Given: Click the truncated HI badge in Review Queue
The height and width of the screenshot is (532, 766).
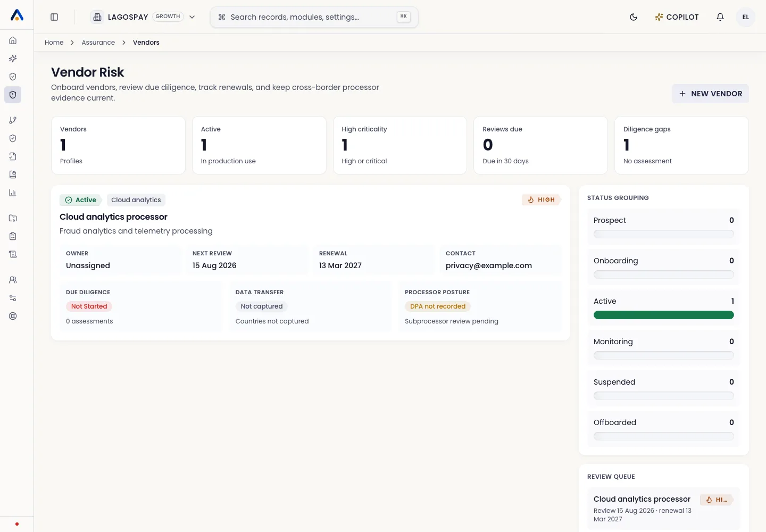Looking at the screenshot, I should pyautogui.click(x=717, y=500).
